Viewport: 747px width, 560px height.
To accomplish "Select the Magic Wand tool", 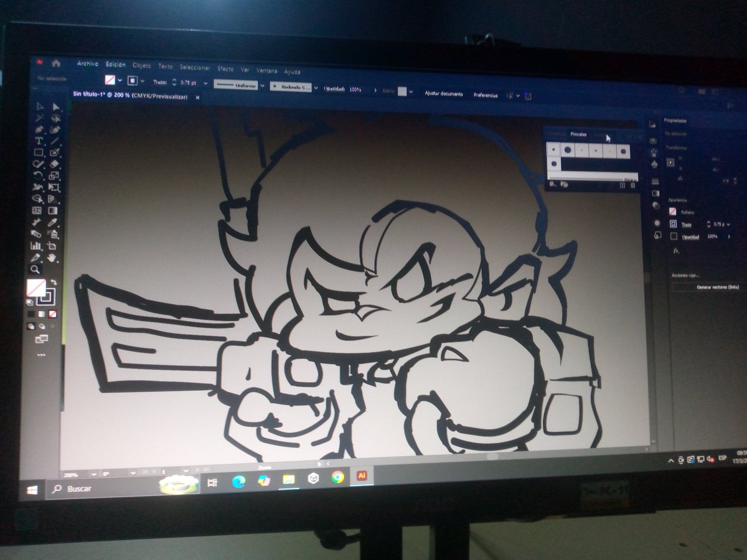I will click(x=39, y=118).
